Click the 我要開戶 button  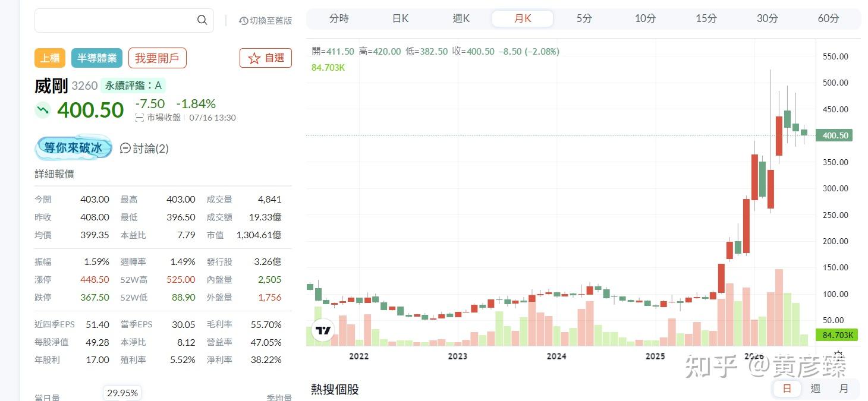click(x=157, y=58)
